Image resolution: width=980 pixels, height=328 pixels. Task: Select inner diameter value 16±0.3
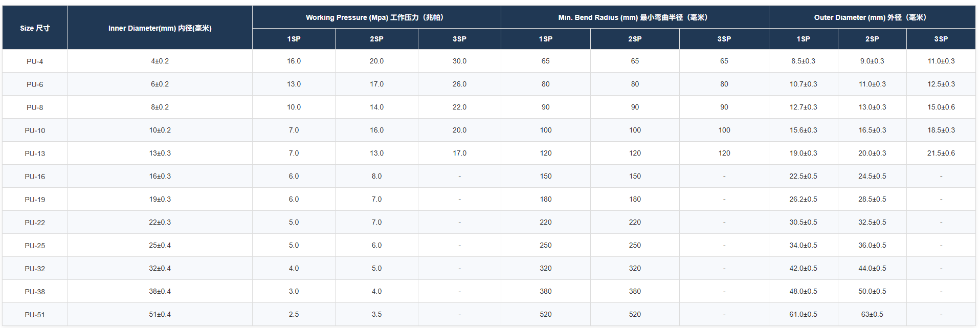click(x=160, y=176)
